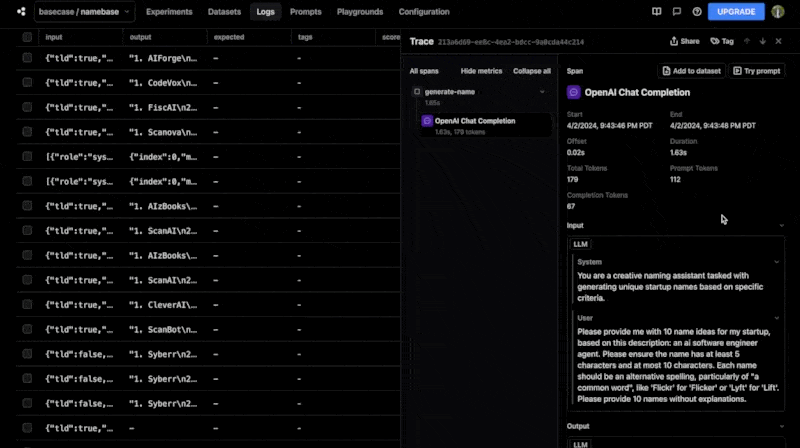Click the UPGRADE button
The height and width of the screenshot is (448, 800).
click(736, 11)
